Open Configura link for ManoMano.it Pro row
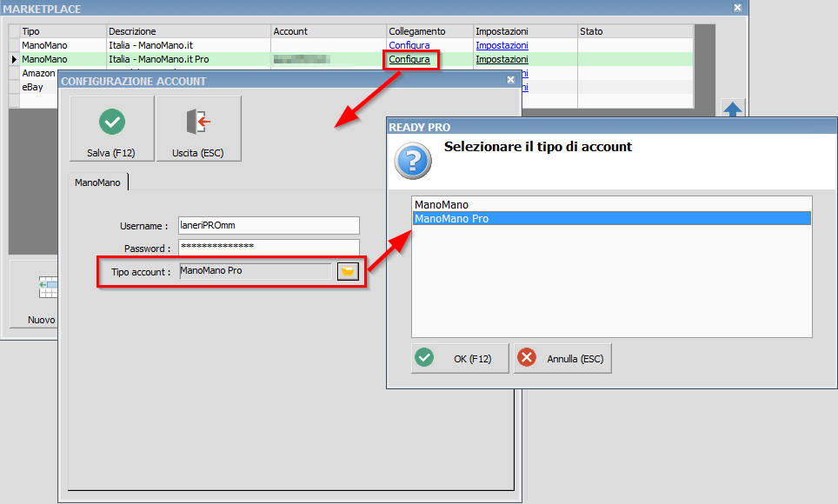Image resolution: width=838 pixels, height=504 pixels. point(409,59)
